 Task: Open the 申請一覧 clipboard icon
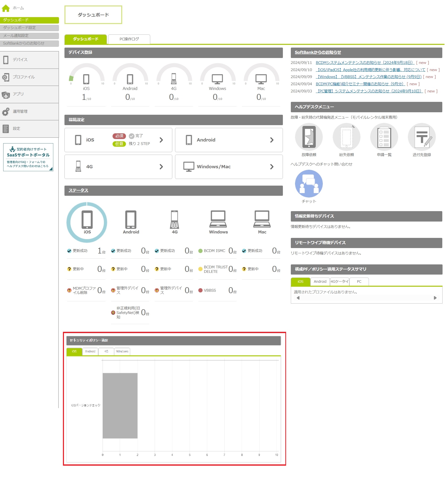tap(384, 137)
